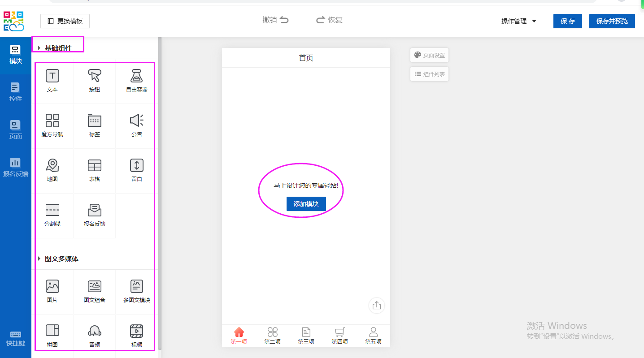Choose the 音频 audio component
The image size is (644, 358).
tap(94, 332)
